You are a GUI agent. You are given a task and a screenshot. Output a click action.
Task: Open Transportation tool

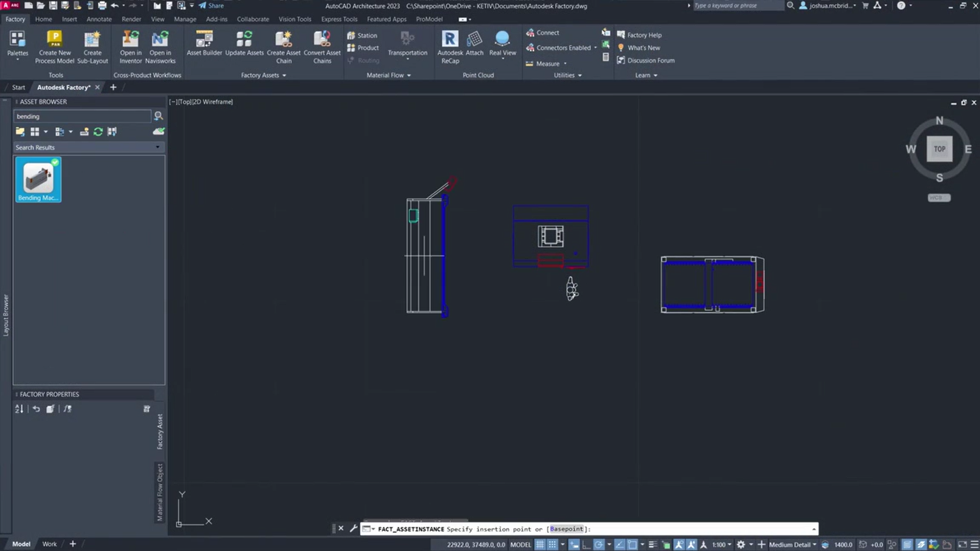[407, 45]
